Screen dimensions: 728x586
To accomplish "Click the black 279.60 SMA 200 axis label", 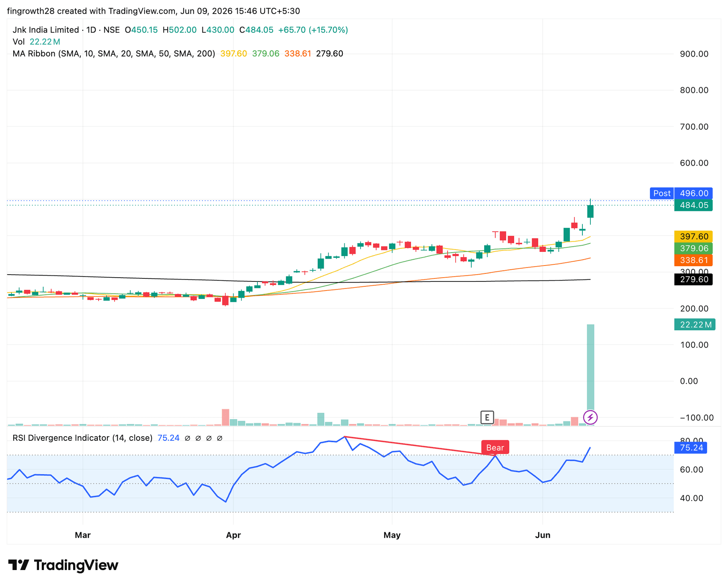I will (693, 280).
